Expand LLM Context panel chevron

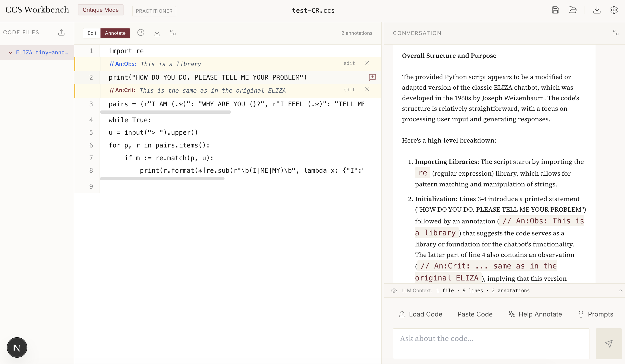[x=620, y=291]
